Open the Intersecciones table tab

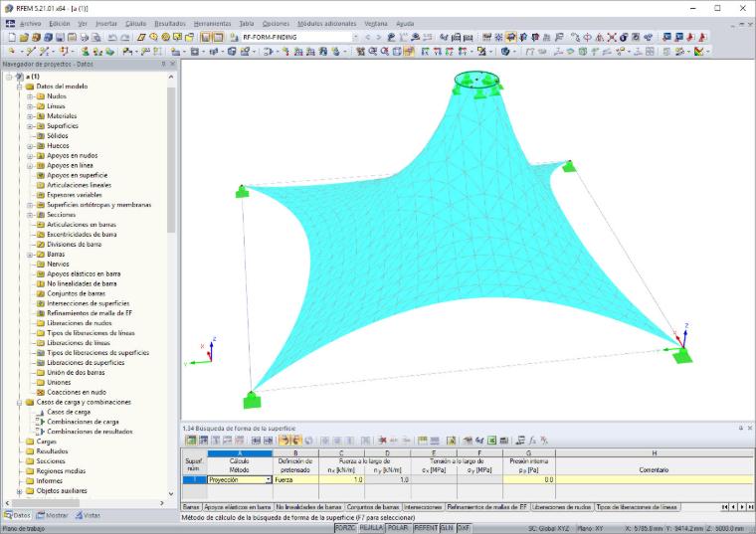[x=423, y=507]
